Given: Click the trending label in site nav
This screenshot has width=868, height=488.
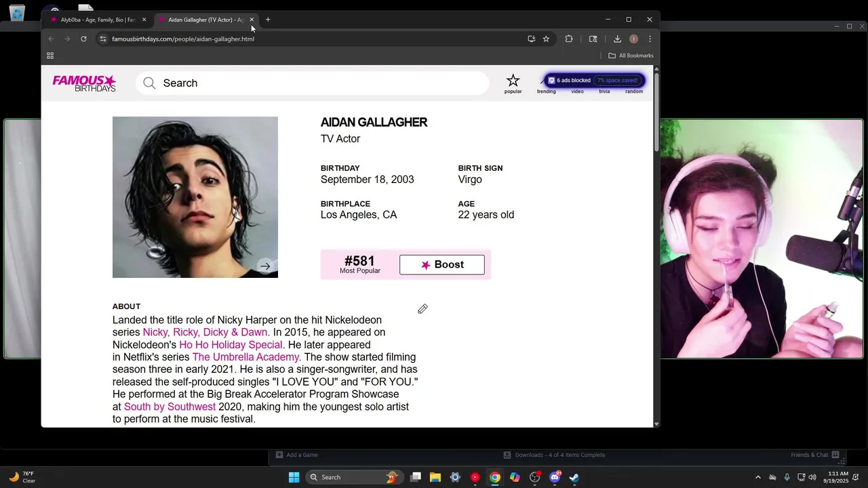Looking at the screenshot, I should (546, 91).
